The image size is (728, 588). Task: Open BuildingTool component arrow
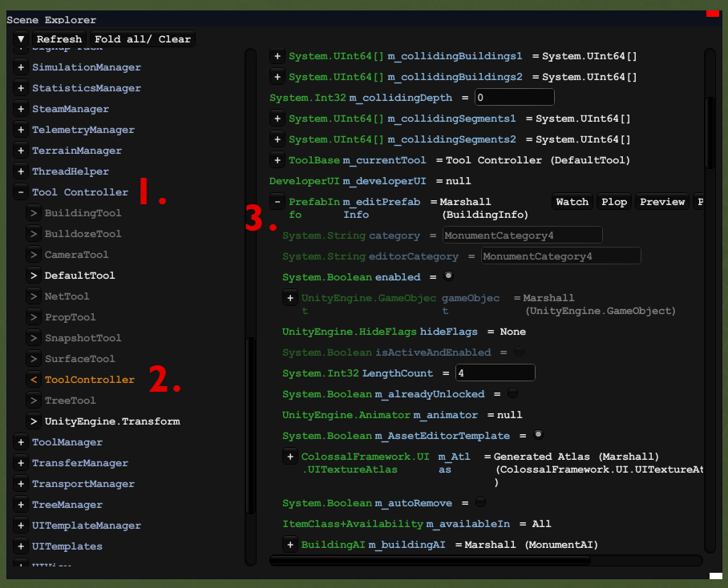click(x=34, y=213)
